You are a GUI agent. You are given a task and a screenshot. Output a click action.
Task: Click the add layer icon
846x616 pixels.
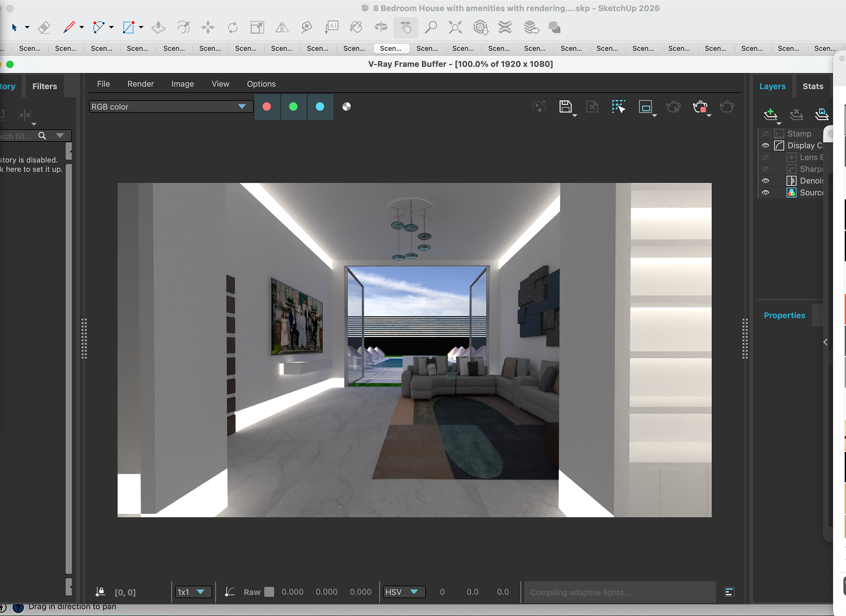click(x=770, y=115)
